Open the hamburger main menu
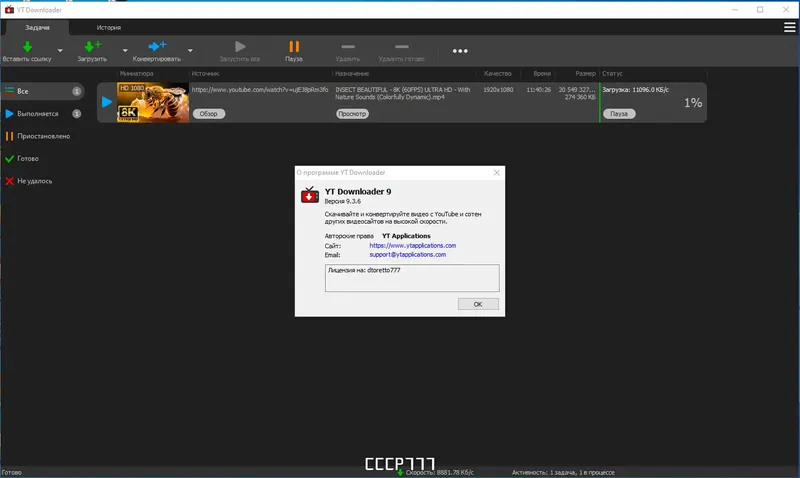Image resolution: width=800 pixels, height=478 pixels. 789,28
